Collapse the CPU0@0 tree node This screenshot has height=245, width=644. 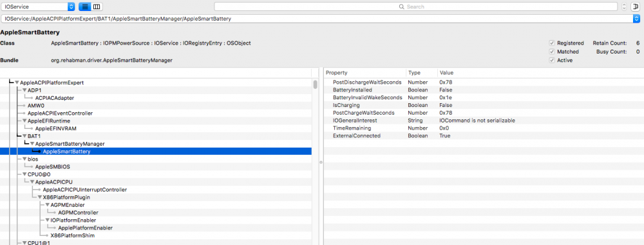pos(24,174)
